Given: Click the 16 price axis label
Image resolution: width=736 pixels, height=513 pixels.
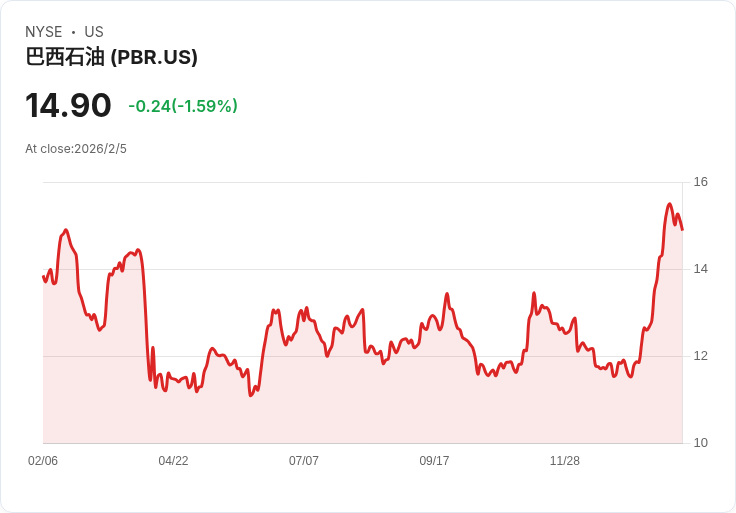Looking at the screenshot, I should point(700,182).
